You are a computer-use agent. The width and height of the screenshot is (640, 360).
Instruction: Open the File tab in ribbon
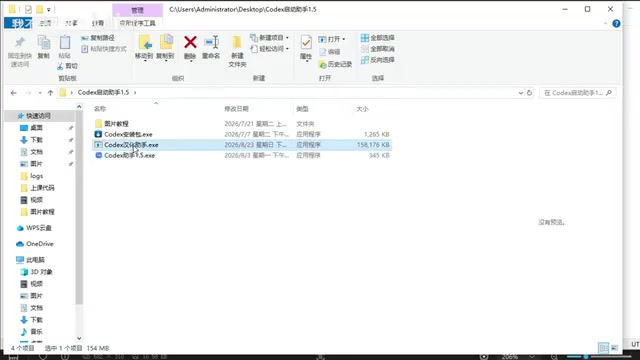[x=18, y=23]
